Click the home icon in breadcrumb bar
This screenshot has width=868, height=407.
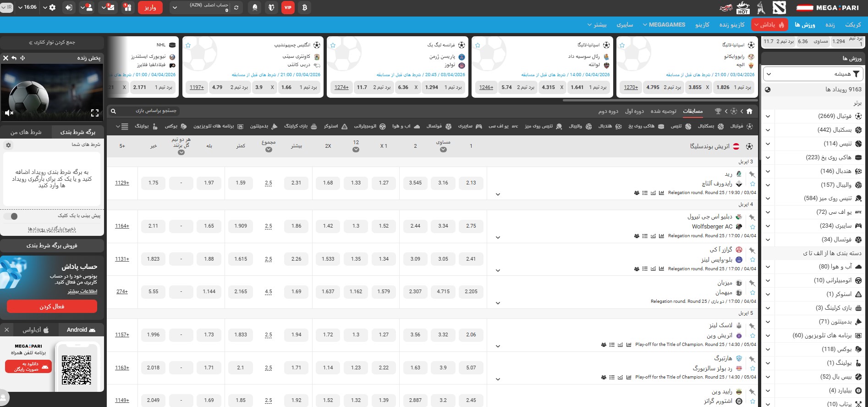pos(749,111)
